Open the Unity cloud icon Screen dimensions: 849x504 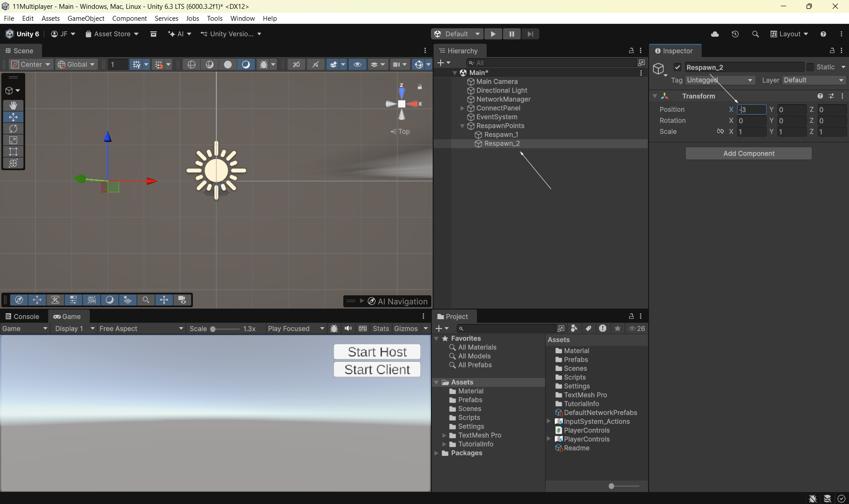[x=715, y=34]
